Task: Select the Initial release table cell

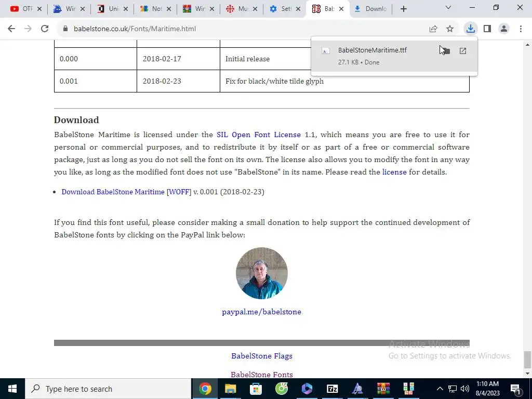Action: (x=265, y=59)
